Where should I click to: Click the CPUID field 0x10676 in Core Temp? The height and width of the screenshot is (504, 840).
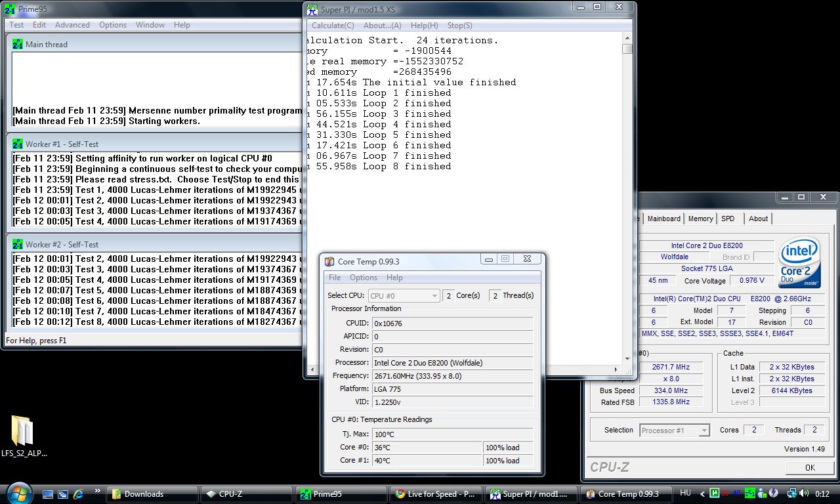click(452, 324)
